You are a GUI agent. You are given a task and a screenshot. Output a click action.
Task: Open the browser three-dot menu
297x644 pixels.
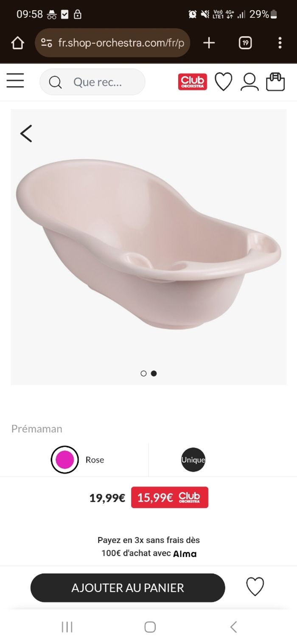pyautogui.click(x=280, y=43)
